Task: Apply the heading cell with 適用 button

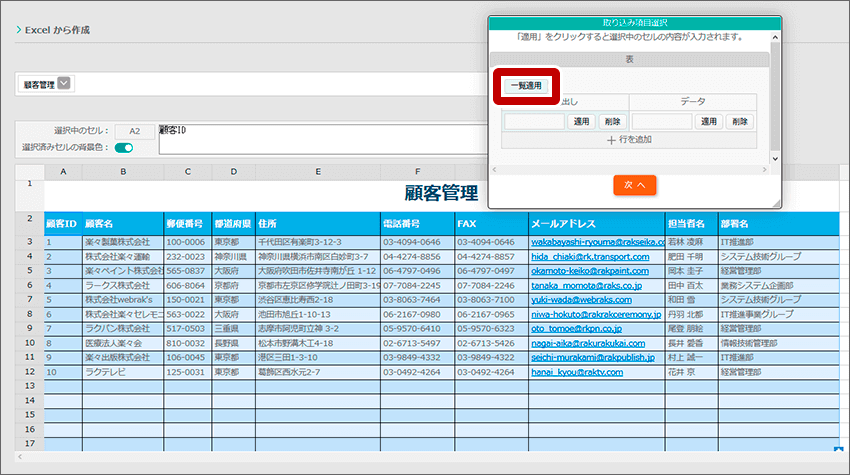Action: tap(581, 121)
